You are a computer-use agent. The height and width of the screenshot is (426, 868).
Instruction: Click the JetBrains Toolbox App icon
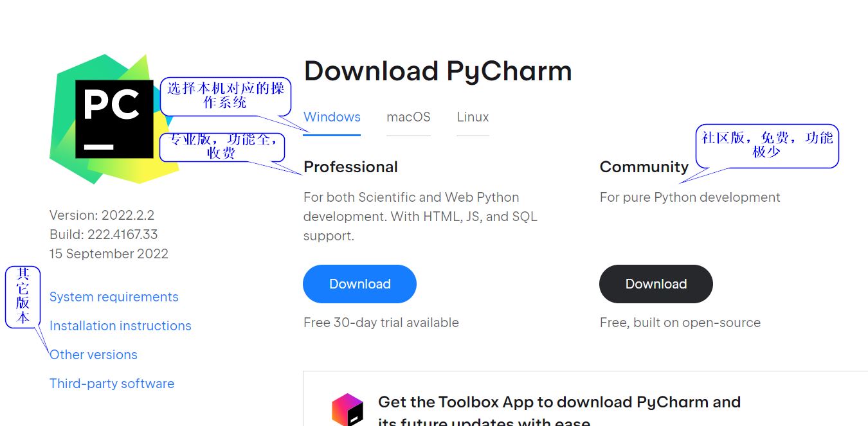click(x=347, y=410)
